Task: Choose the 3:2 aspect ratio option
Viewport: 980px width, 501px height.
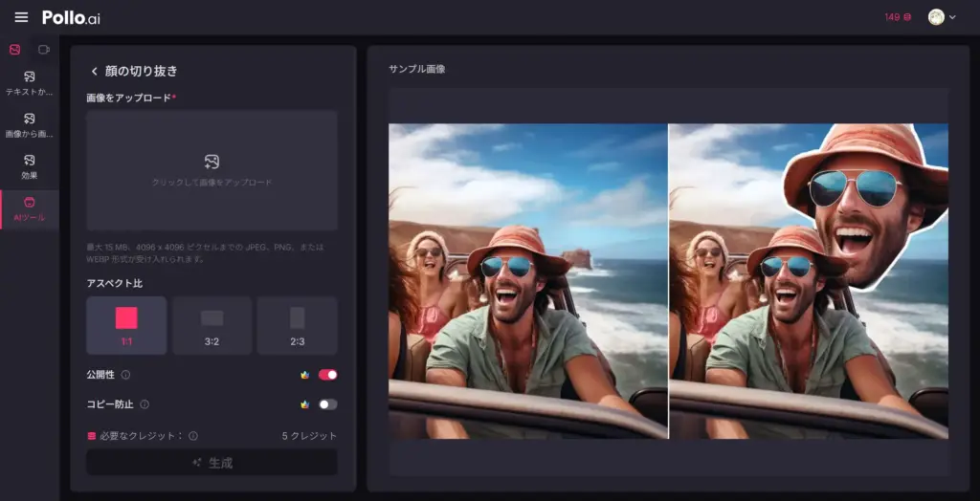Action: pyautogui.click(x=212, y=325)
